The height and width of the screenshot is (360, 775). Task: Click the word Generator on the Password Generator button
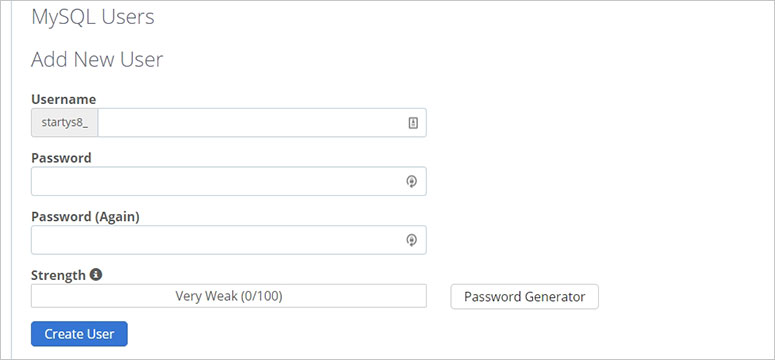pyautogui.click(x=555, y=297)
